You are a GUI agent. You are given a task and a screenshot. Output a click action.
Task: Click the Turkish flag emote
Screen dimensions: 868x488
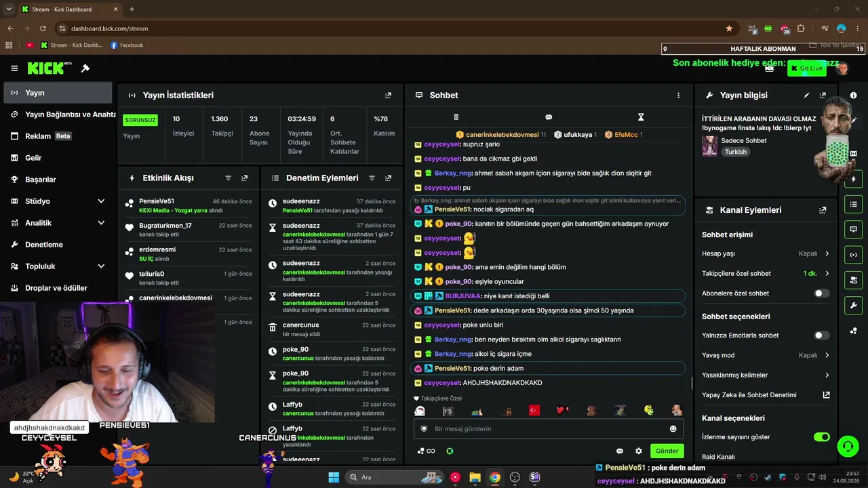click(534, 411)
